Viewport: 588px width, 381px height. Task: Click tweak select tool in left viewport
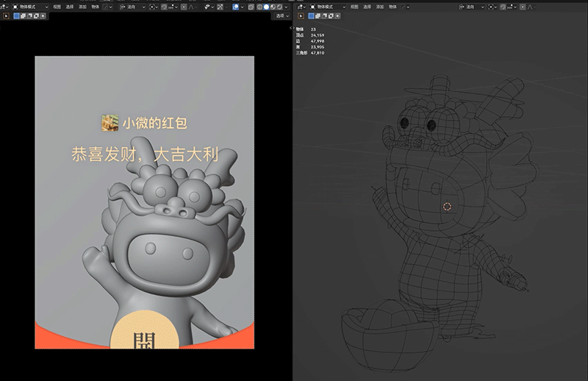coord(6,15)
